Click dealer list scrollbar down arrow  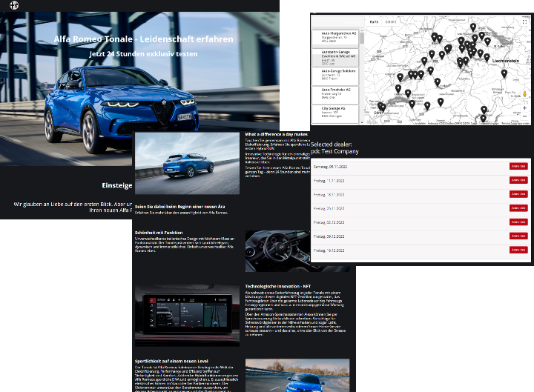point(362,122)
